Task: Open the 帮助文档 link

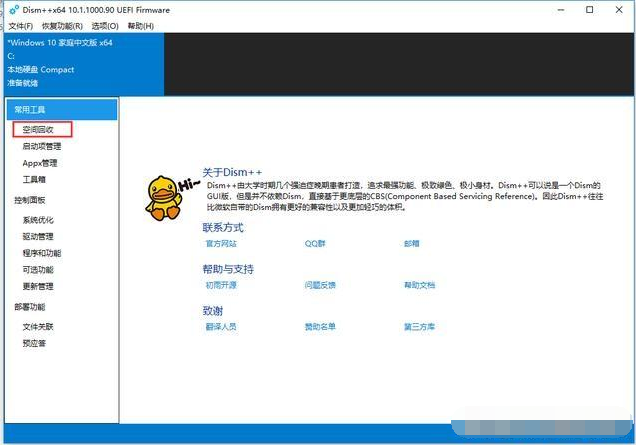Action: tap(419, 285)
